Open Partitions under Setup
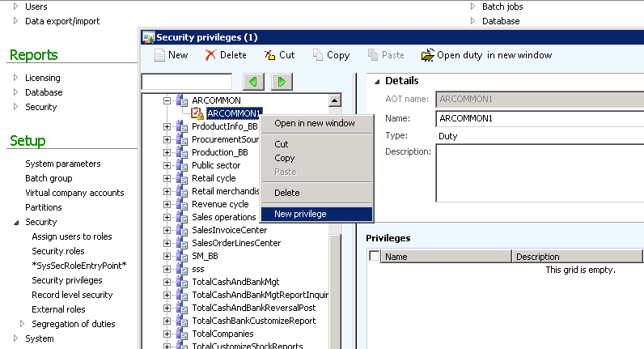The width and height of the screenshot is (644, 349). [43, 207]
